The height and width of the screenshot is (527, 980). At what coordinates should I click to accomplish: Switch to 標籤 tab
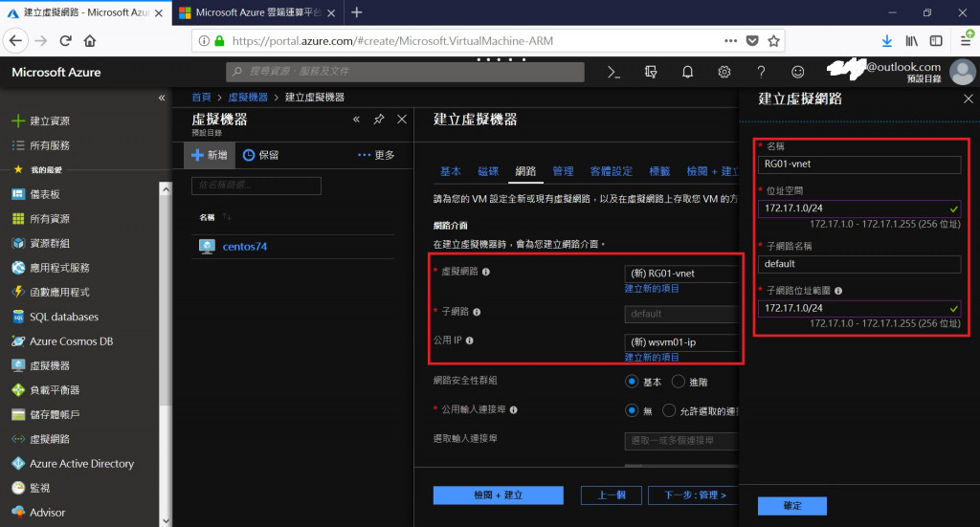coord(659,171)
